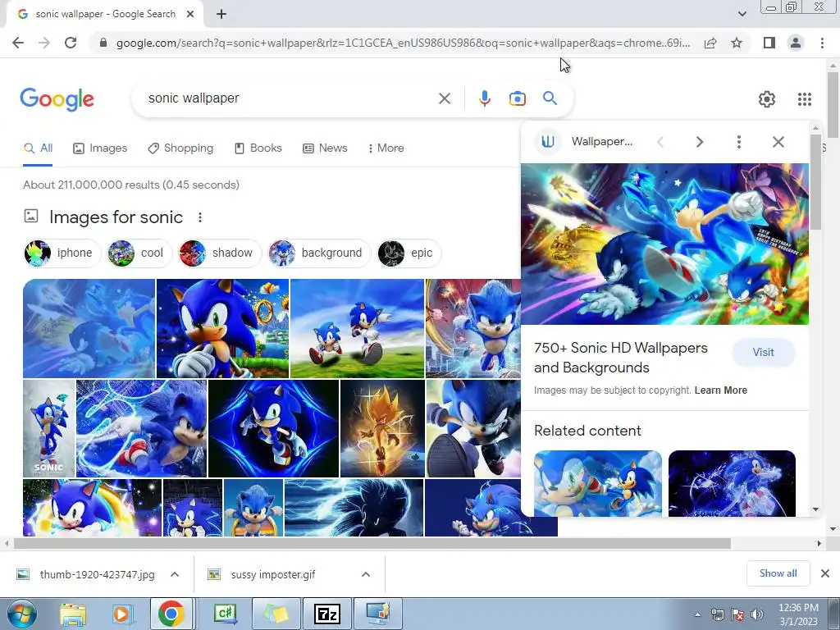This screenshot has width=840, height=630.
Task: Open 7-Zip from the taskbar
Action: point(327,614)
